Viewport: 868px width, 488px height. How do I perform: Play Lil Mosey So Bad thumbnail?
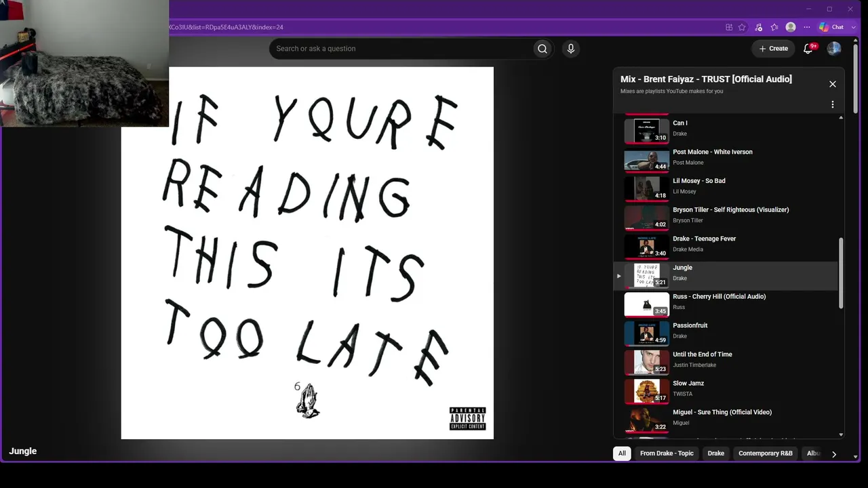point(646,188)
